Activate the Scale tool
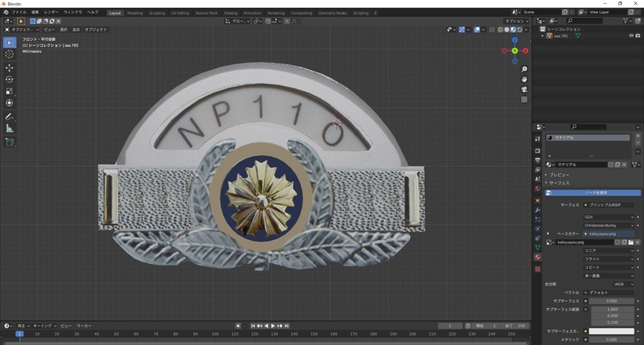The height and width of the screenshot is (345, 644). point(9,91)
